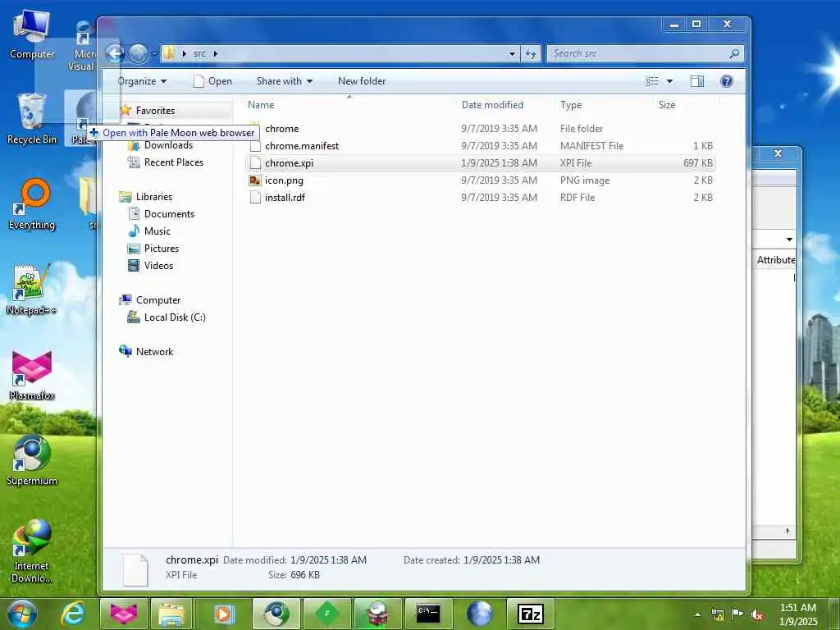The image size is (840, 630).
Task: Click the src breadcrumb in address bar
Action: pyautogui.click(x=199, y=53)
